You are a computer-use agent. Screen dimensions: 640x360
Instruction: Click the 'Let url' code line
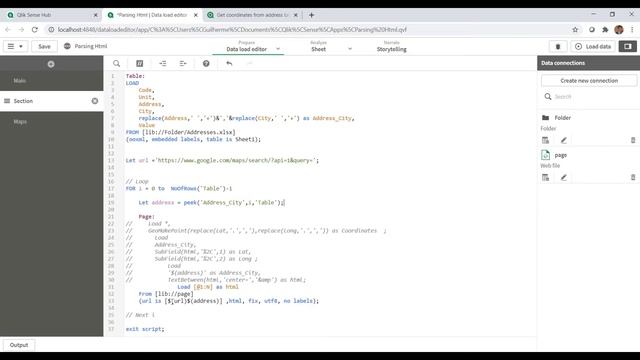[222, 160]
